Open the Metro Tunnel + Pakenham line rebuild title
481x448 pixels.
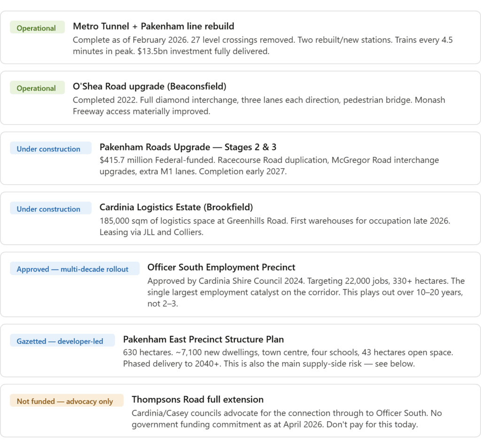pos(153,26)
